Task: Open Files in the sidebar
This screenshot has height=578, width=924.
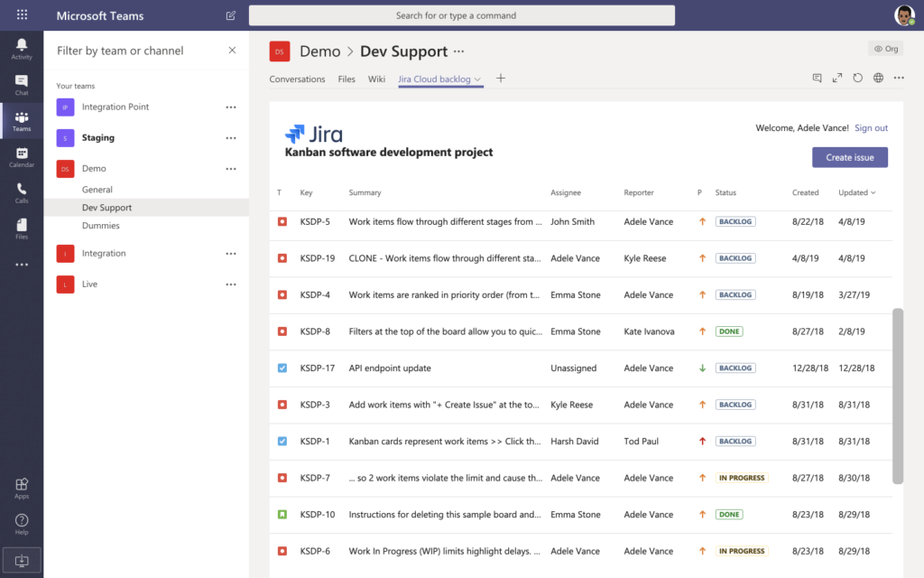Action: point(22,228)
